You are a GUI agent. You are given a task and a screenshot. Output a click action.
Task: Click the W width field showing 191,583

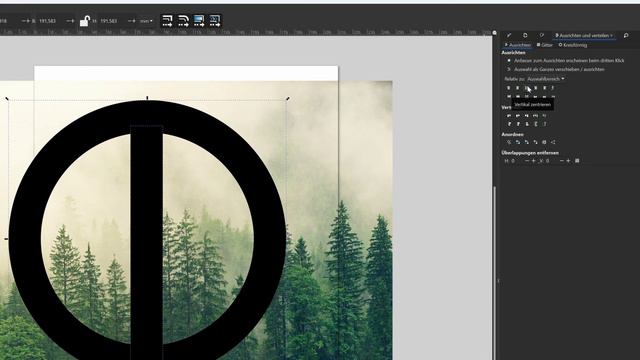(47, 21)
